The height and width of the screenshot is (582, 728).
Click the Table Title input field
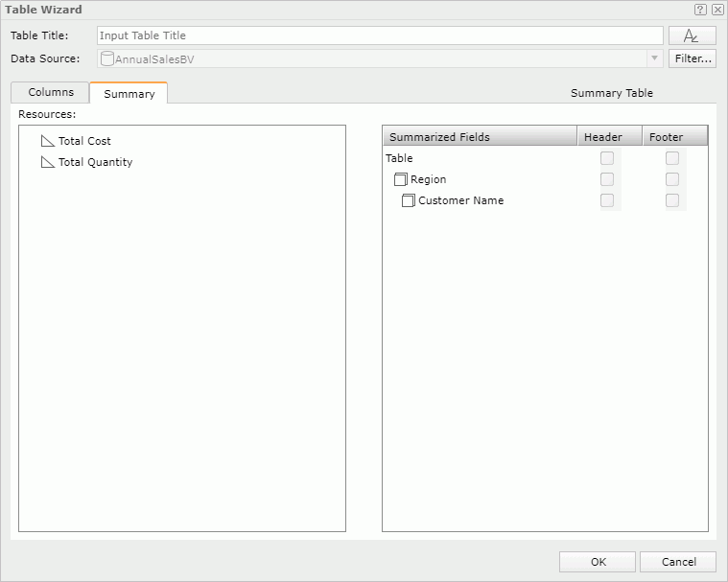(x=379, y=35)
